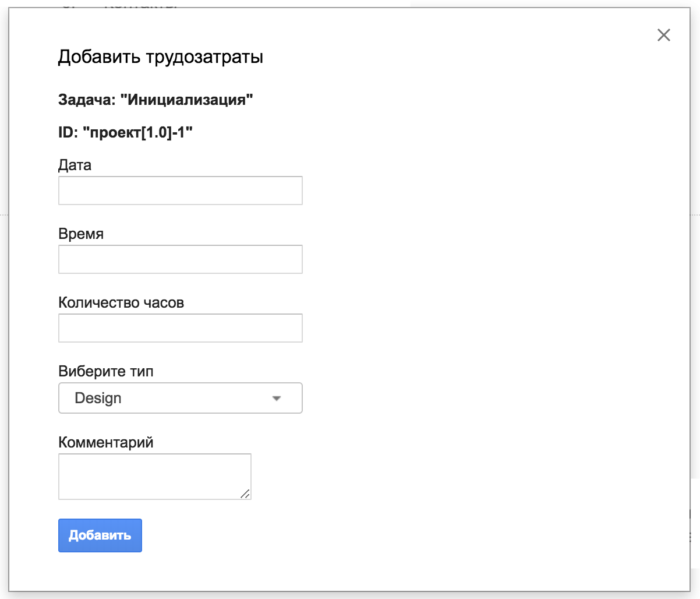Select the Количество часов label
Viewport: 700px width, 599px height.
coord(121,302)
